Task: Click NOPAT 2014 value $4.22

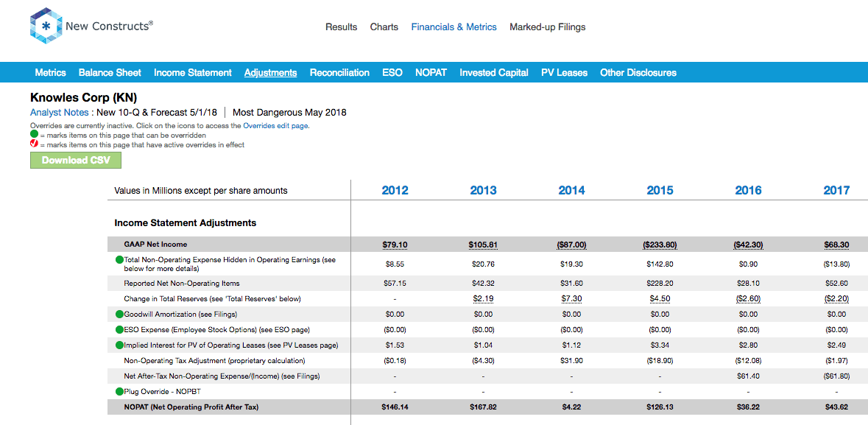Action: coord(571,407)
